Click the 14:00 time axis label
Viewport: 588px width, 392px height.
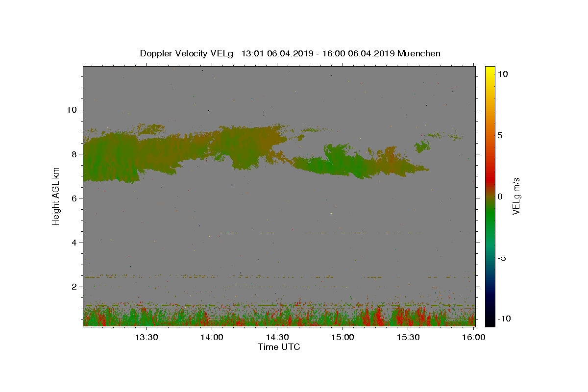pos(212,337)
